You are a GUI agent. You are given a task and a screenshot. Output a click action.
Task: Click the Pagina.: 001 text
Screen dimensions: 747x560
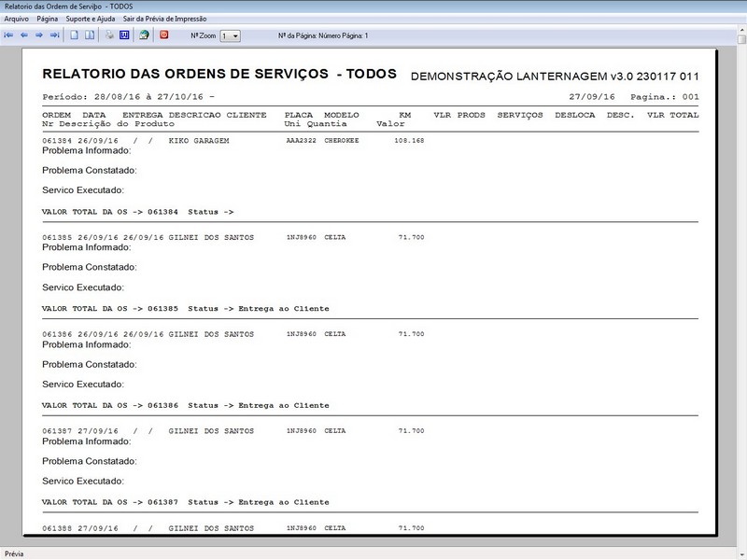pos(665,97)
